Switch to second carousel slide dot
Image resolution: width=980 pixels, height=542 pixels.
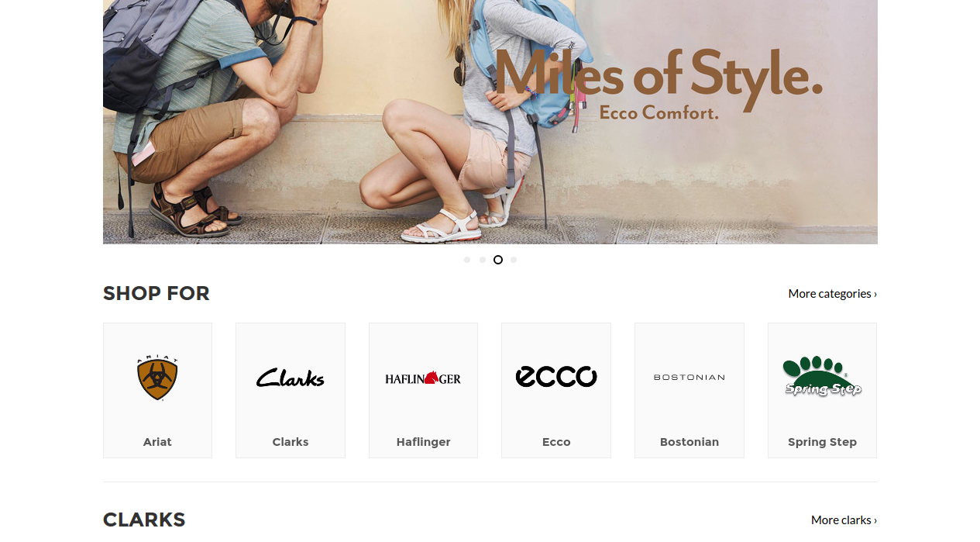pyautogui.click(x=483, y=260)
